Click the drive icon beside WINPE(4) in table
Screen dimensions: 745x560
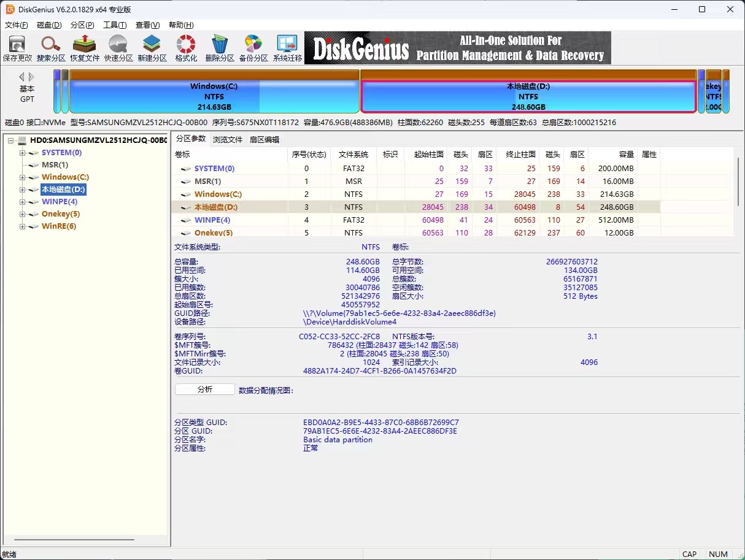click(x=186, y=220)
